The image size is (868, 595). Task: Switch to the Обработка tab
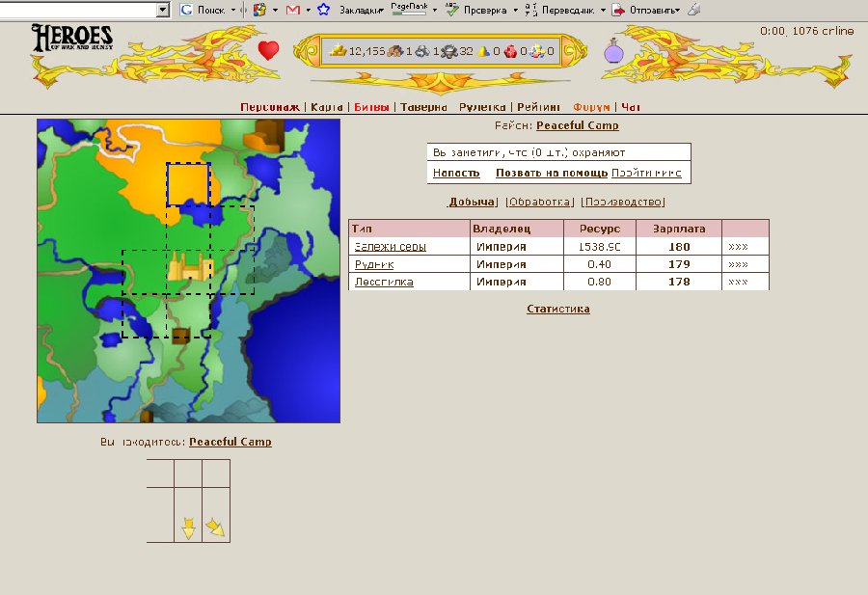click(x=540, y=202)
